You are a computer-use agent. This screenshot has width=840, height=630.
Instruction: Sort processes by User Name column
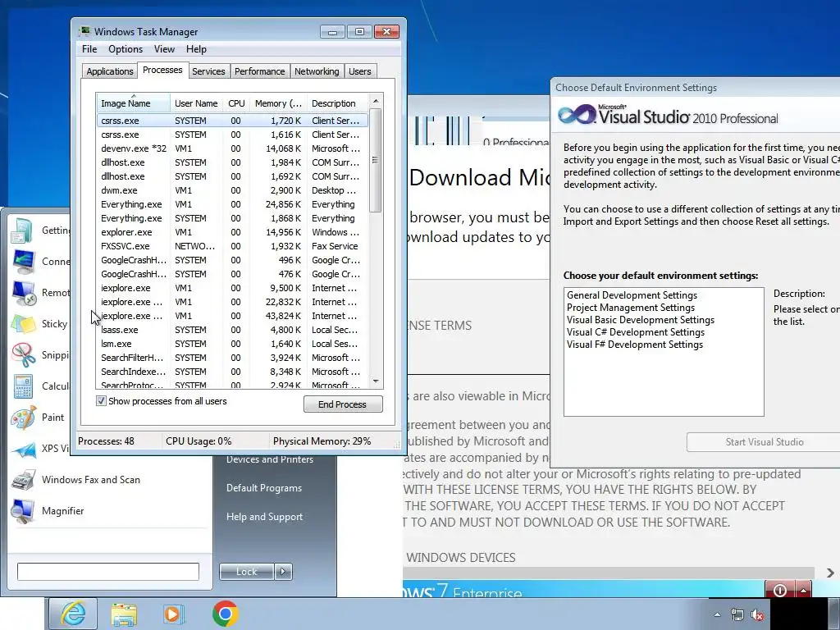(197, 103)
